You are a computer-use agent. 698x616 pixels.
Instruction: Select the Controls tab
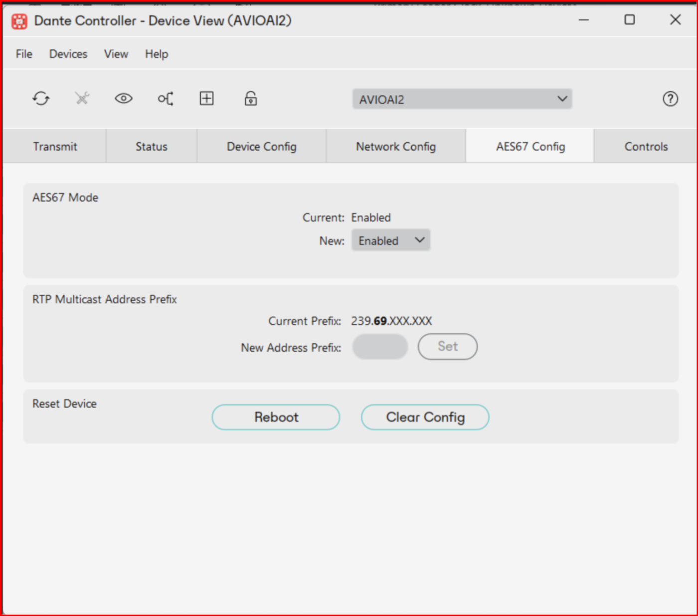[x=646, y=147]
